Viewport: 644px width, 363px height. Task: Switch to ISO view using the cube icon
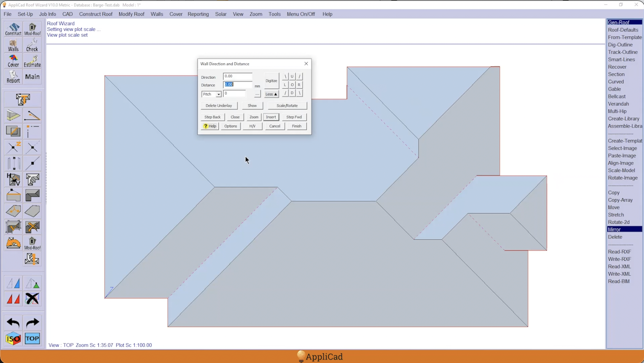pos(13,338)
